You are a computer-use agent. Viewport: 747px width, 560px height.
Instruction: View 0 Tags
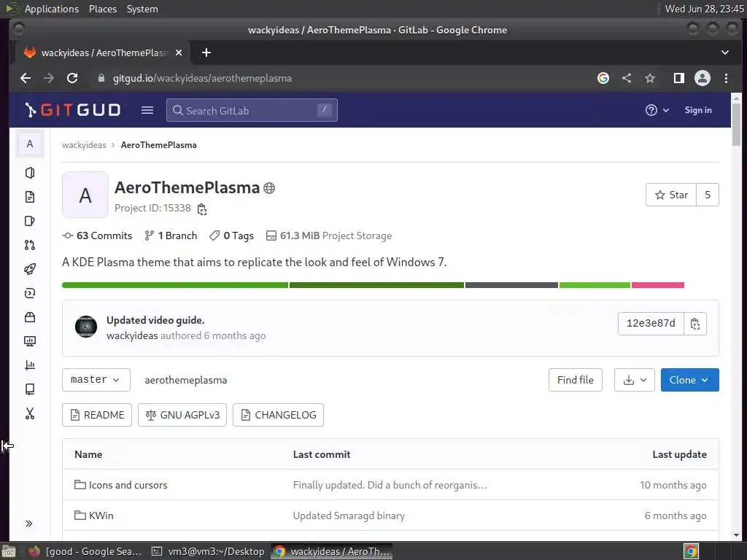pos(231,236)
